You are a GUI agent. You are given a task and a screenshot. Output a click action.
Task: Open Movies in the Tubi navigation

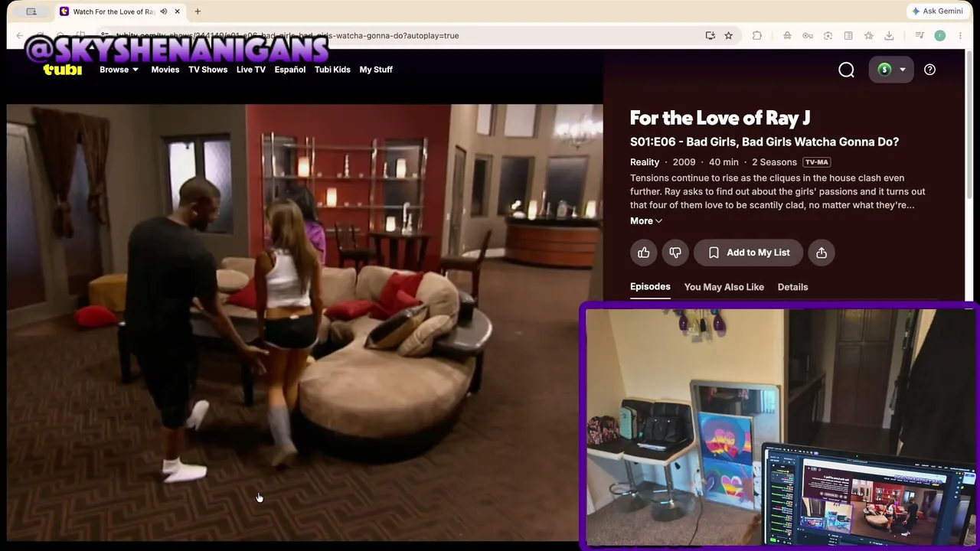click(165, 70)
